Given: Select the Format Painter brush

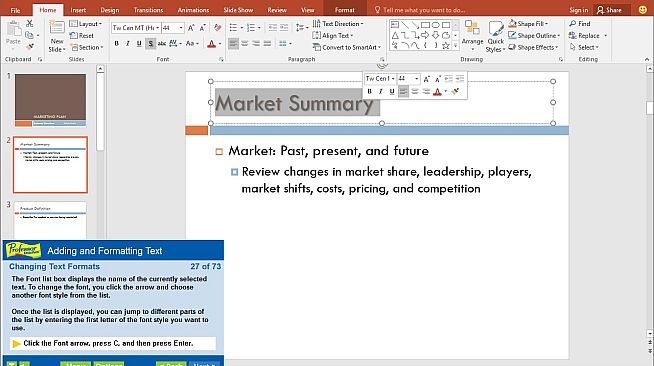Looking at the screenshot, I should point(30,47).
